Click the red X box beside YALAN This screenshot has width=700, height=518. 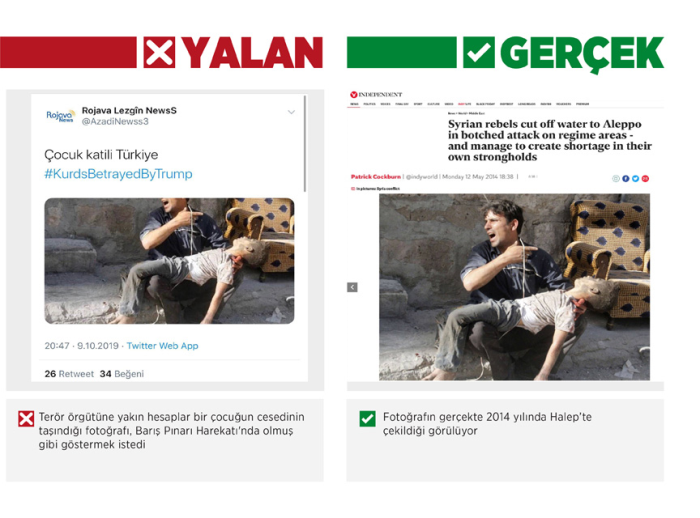click(x=159, y=53)
